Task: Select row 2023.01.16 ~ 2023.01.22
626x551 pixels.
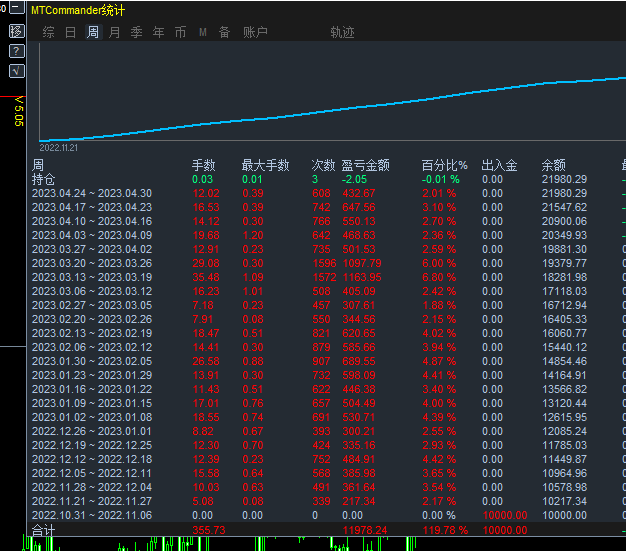Action: click(326, 389)
